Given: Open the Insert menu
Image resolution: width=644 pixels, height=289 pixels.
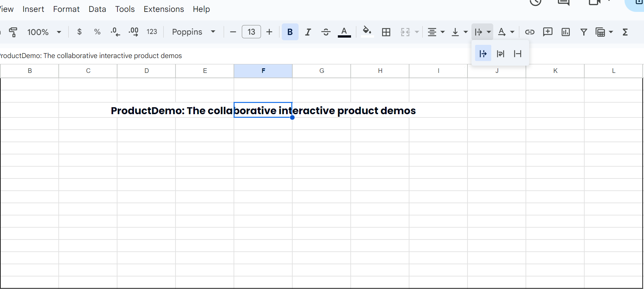Looking at the screenshot, I should coord(33,9).
